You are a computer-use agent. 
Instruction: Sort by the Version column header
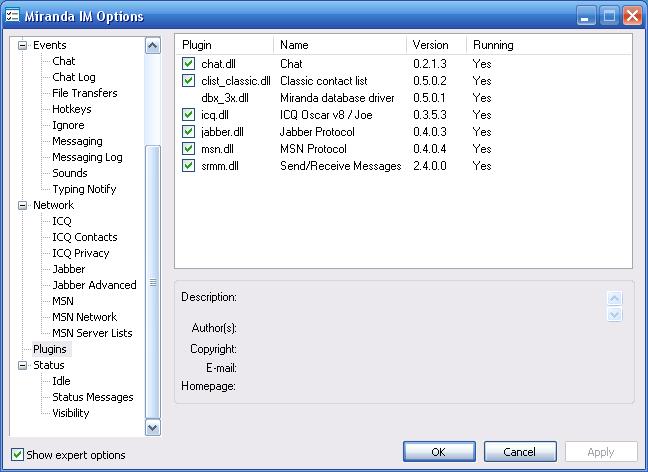(436, 45)
